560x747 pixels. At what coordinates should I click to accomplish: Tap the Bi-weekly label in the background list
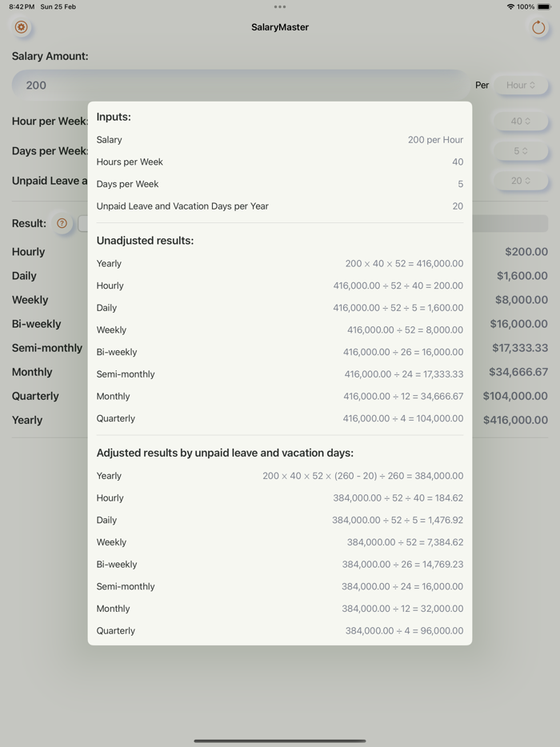36,324
